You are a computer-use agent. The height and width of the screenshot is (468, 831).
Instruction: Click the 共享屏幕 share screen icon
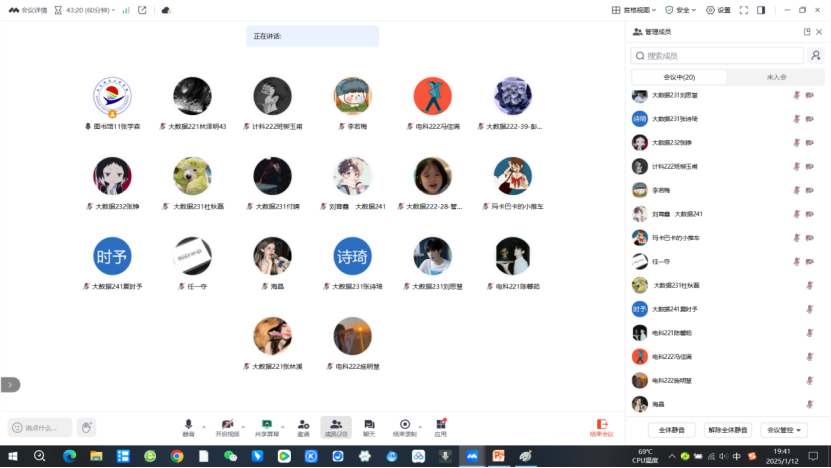[x=267, y=424]
